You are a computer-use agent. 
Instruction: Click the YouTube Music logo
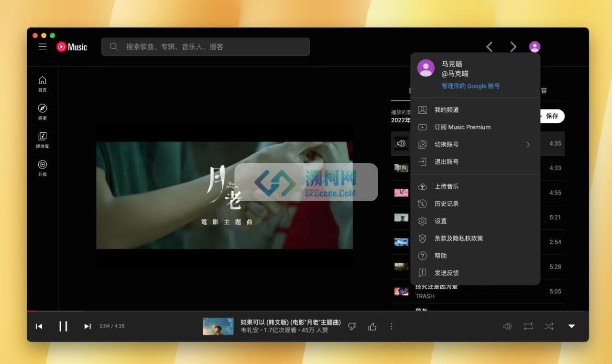[x=72, y=47]
